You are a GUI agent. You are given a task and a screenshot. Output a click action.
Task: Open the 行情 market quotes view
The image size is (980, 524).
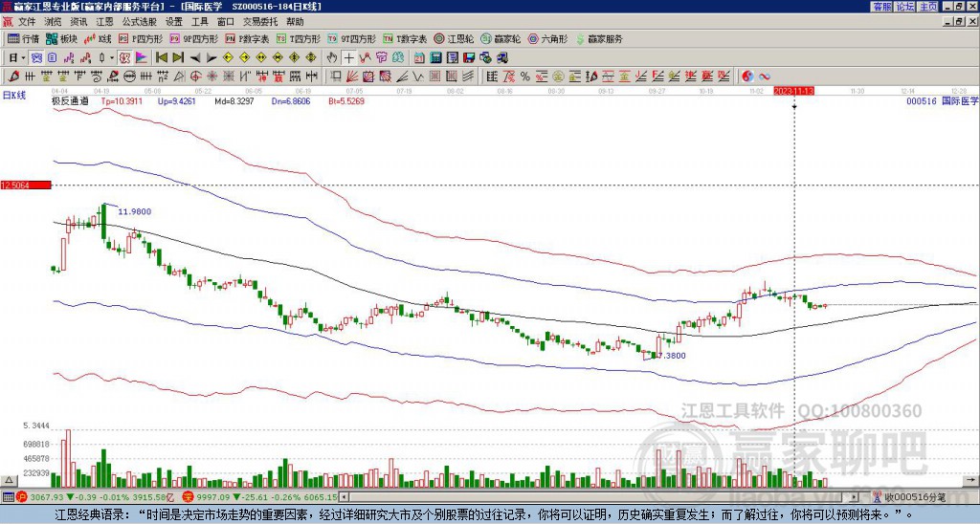click(x=24, y=38)
